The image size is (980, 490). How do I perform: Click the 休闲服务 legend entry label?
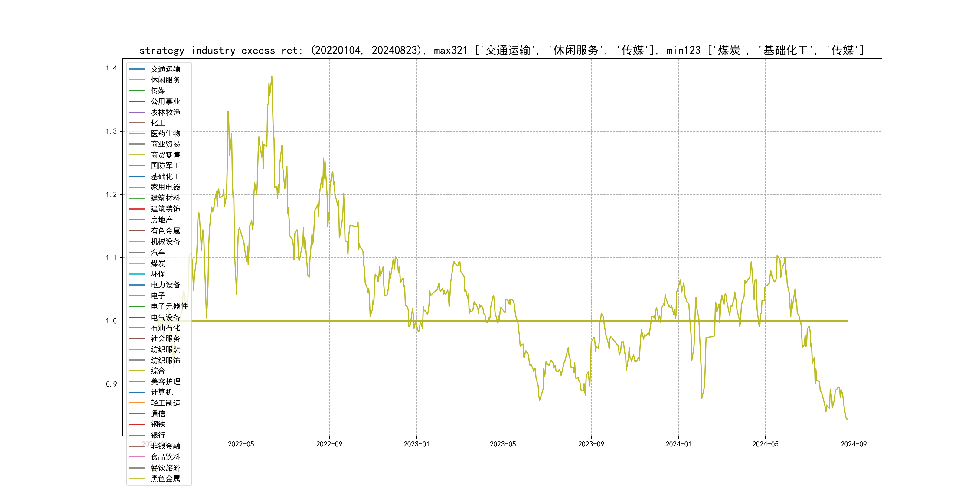point(165,80)
